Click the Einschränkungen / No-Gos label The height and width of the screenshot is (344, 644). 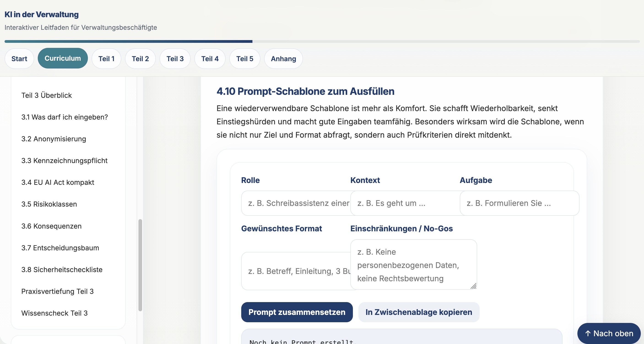point(401,228)
